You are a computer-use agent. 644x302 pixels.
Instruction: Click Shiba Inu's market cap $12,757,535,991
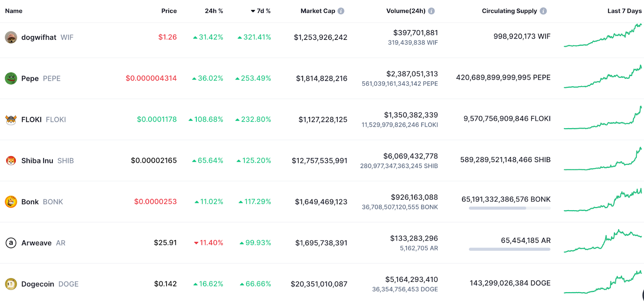coord(320,160)
